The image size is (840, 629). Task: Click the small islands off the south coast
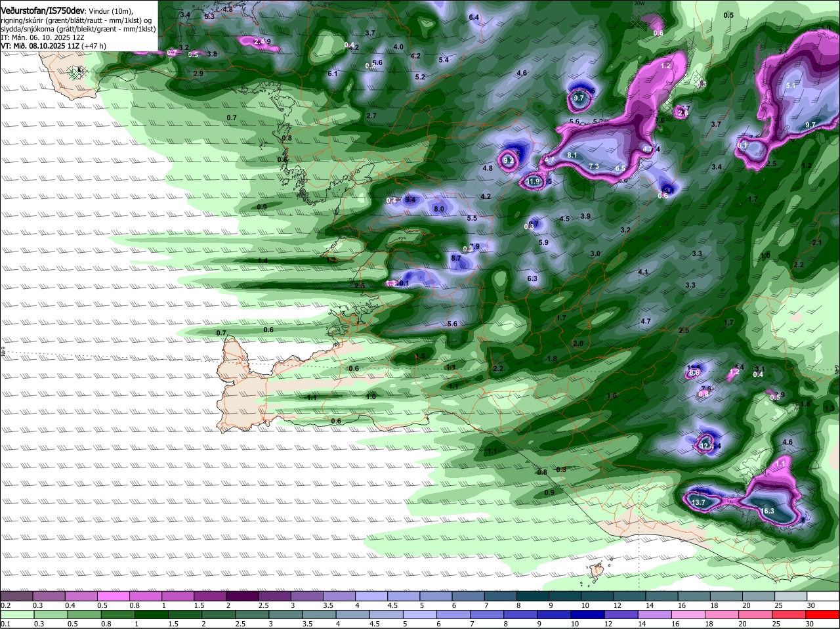click(x=597, y=571)
